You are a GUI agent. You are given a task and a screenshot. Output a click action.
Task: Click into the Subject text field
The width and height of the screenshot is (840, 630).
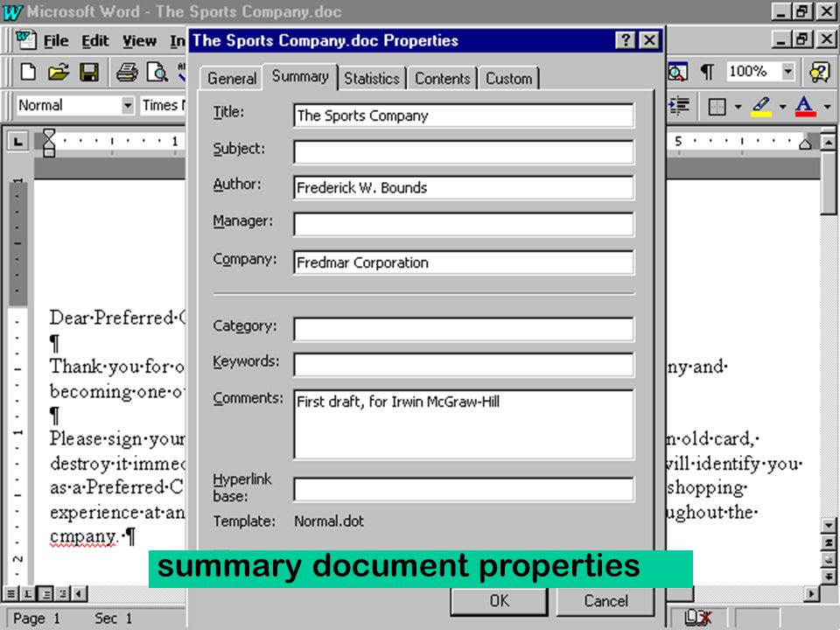point(464,152)
